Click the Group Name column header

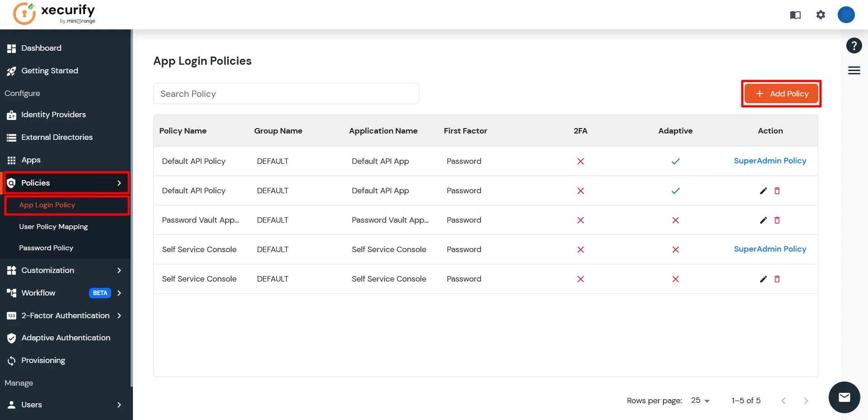pyautogui.click(x=278, y=131)
